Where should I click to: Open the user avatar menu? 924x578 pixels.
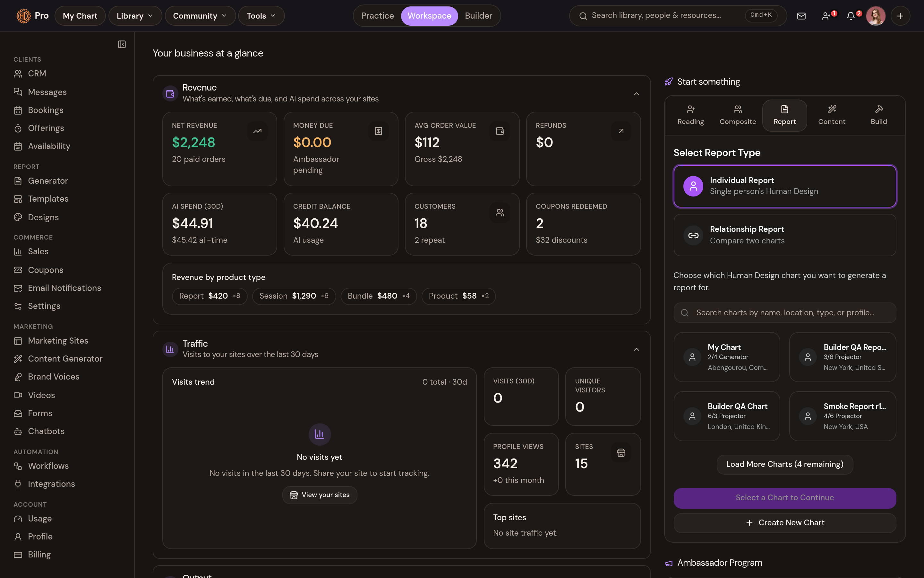[x=876, y=16]
